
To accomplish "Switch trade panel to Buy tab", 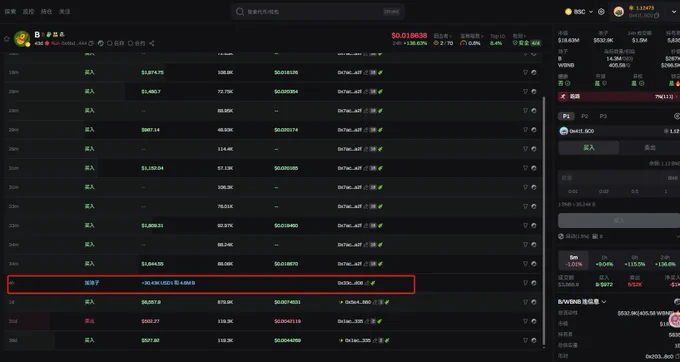I will click(588, 148).
